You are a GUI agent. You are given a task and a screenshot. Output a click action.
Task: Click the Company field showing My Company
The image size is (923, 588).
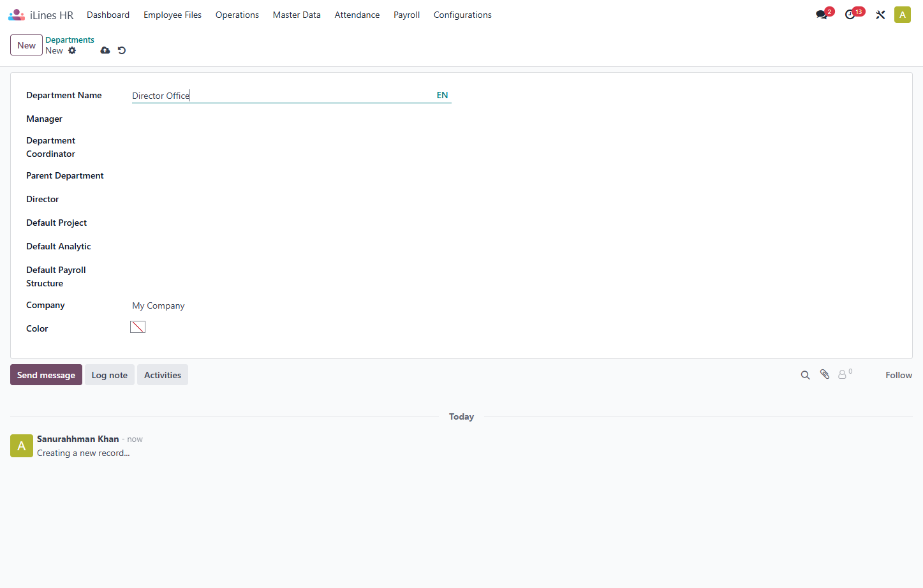292,305
